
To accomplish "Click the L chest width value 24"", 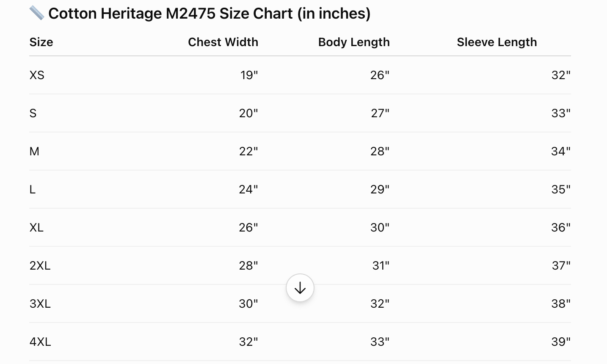I will coord(248,190).
